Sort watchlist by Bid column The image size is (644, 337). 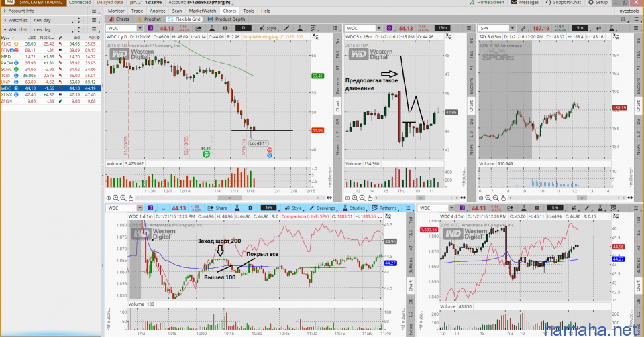click(x=76, y=38)
